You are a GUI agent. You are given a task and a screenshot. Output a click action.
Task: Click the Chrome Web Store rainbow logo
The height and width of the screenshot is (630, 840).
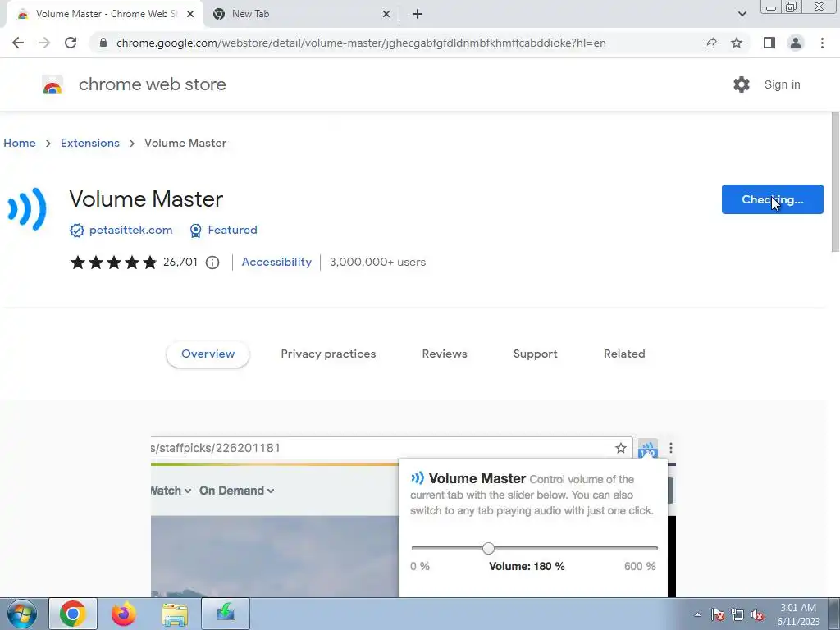coord(52,85)
